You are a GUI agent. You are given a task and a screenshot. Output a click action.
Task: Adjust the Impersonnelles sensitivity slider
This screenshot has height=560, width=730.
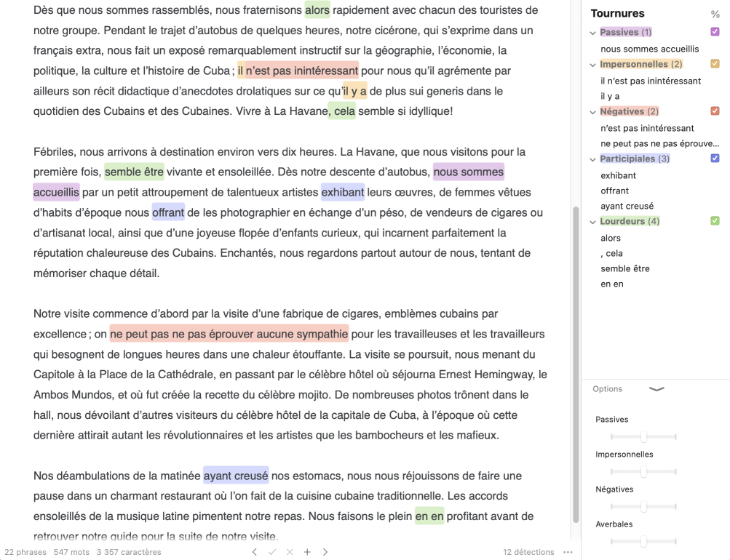(x=643, y=472)
